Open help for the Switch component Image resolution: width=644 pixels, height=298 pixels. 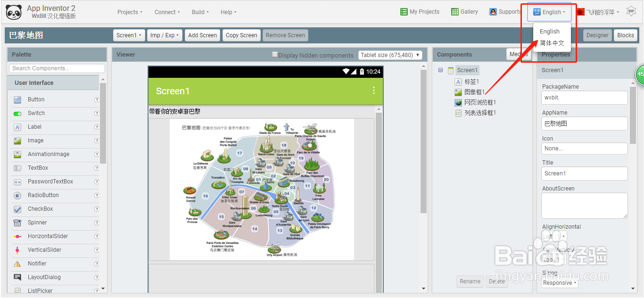[x=97, y=113]
